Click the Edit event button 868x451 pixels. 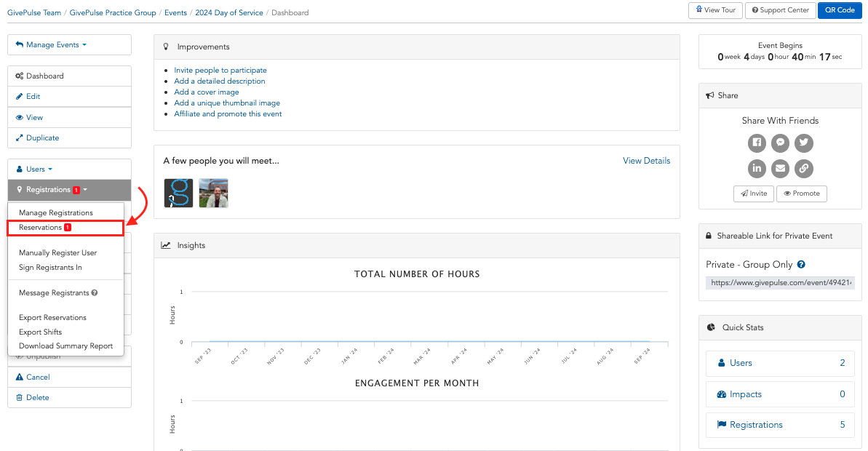(x=69, y=96)
